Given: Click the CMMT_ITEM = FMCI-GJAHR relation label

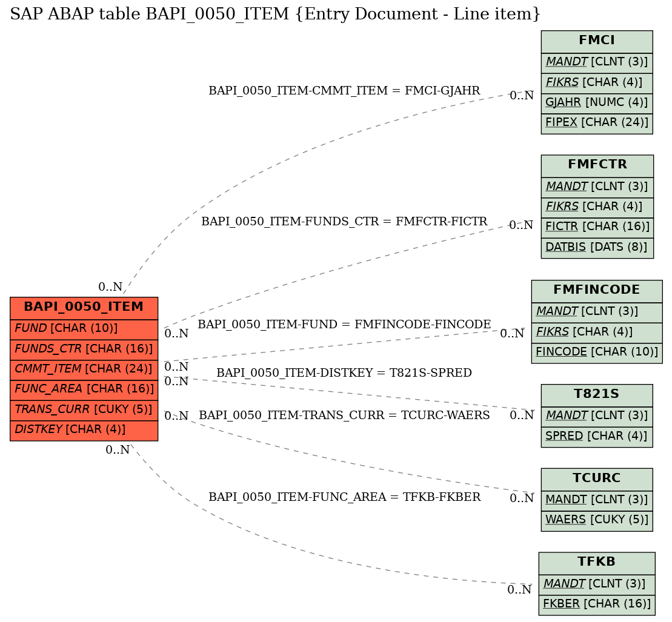Looking at the screenshot, I should pyautogui.click(x=344, y=91).
